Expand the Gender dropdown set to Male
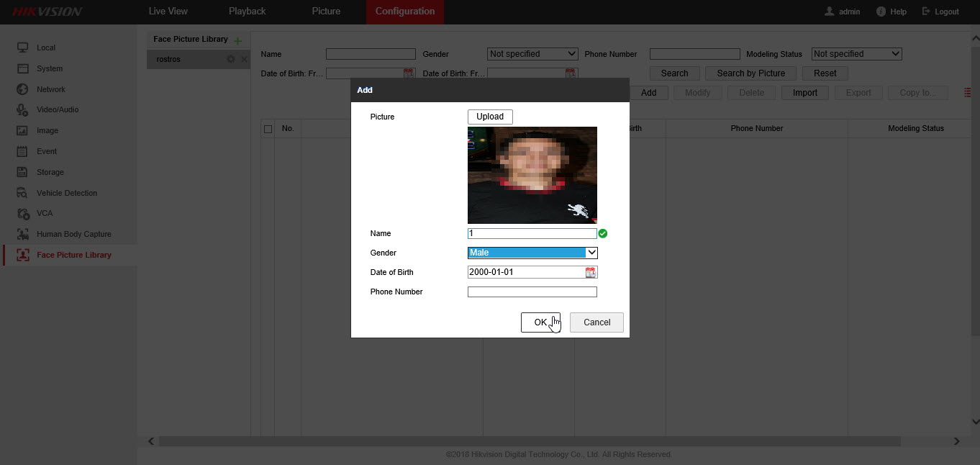This screenshot has width=980, height=465. coord(532,253)
